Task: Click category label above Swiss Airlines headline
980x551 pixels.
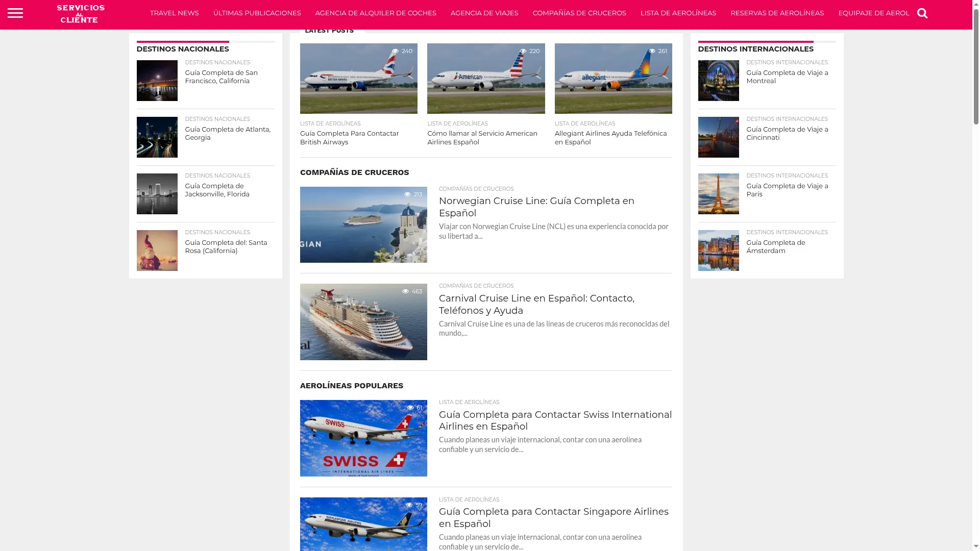Action: tap(469, 403)
